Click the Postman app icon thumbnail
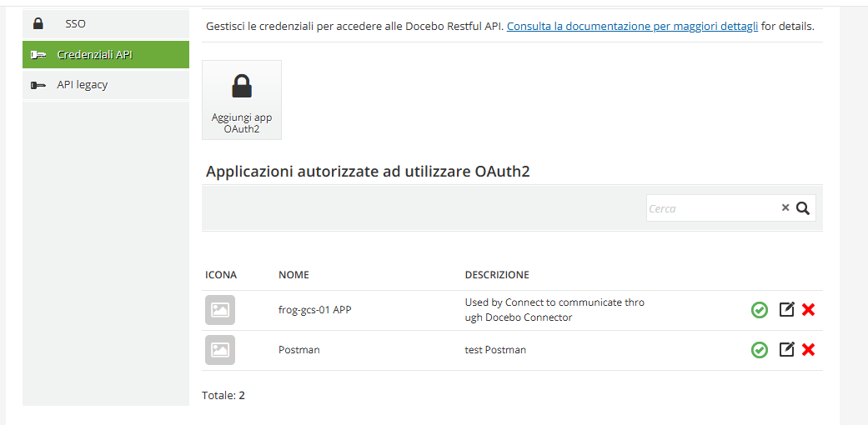868x425 pixels. coord(220,350)
